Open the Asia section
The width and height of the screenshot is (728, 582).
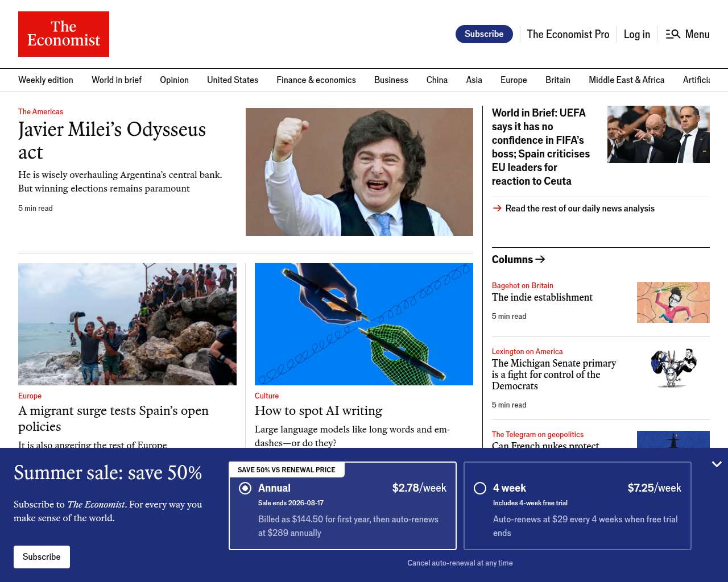(474, 80)
